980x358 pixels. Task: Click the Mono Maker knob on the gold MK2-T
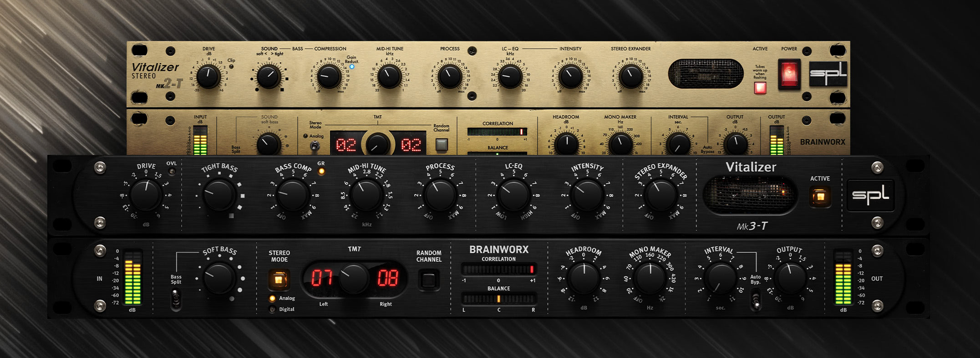(620, 143)
